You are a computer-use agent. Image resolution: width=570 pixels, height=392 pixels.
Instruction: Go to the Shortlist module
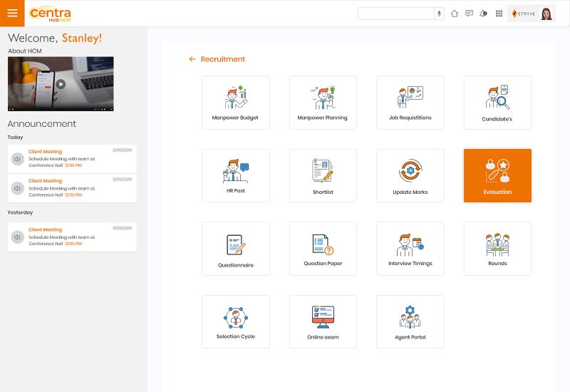pyautogui.click(x=323, y=175)
